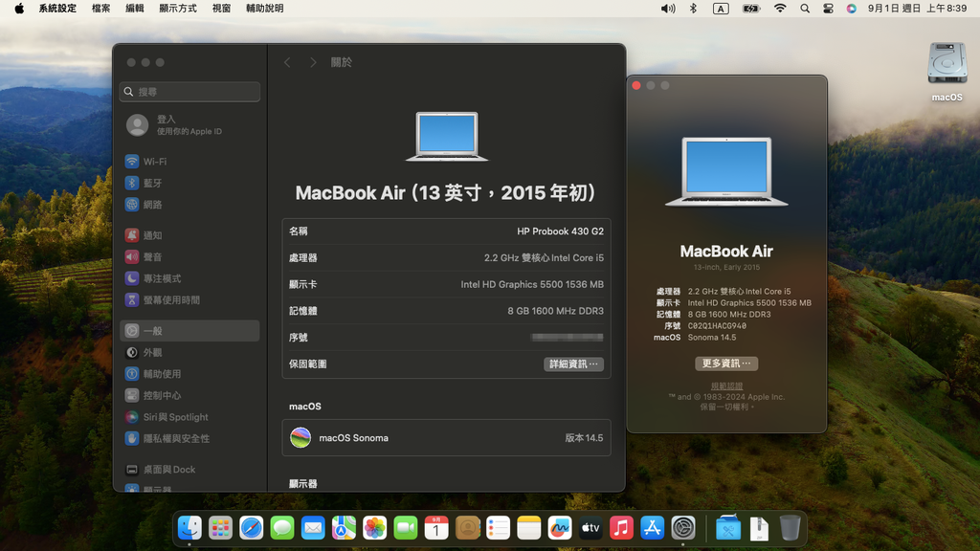Click System Settings icon in the Dock
The image size is (980, 551).
683,528
